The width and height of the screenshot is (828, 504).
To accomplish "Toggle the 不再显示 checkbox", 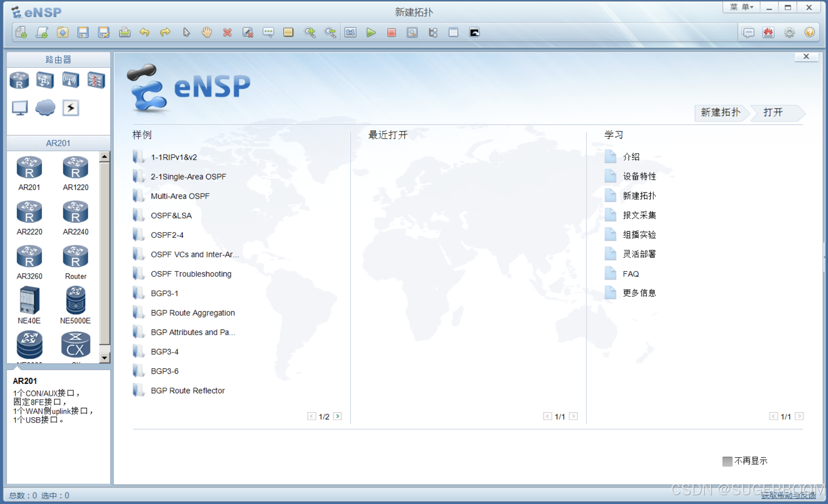I will [727, 461].
